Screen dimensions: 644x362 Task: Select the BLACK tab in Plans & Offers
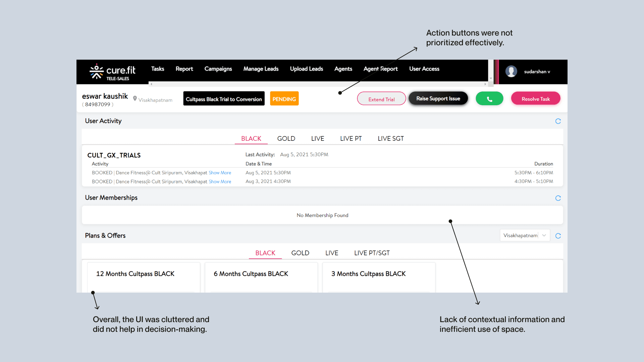click(x=265, y=253)
